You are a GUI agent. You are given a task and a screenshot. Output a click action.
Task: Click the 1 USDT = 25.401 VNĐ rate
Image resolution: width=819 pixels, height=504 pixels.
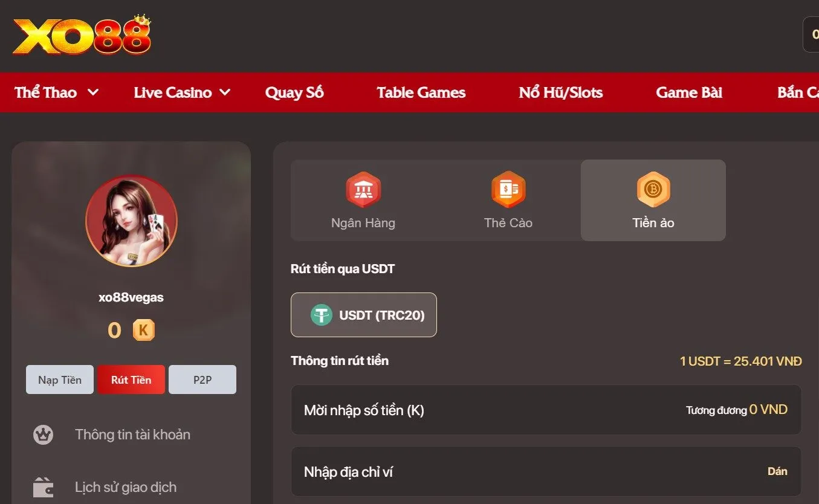[x=741, y=361]
